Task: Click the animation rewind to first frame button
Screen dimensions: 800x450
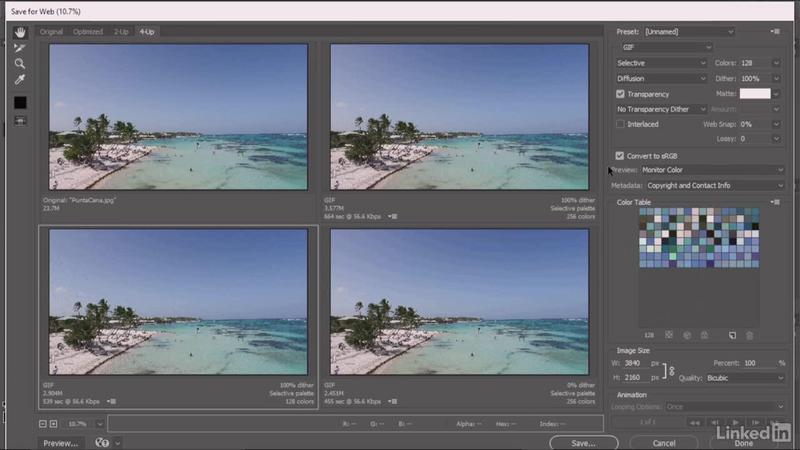Action: pos(694,422)
